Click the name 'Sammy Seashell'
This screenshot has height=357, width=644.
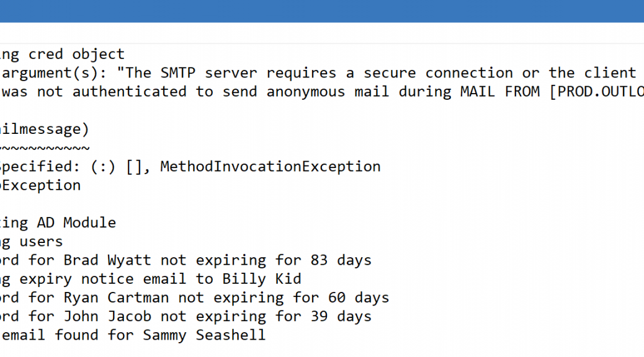[204, 335]
